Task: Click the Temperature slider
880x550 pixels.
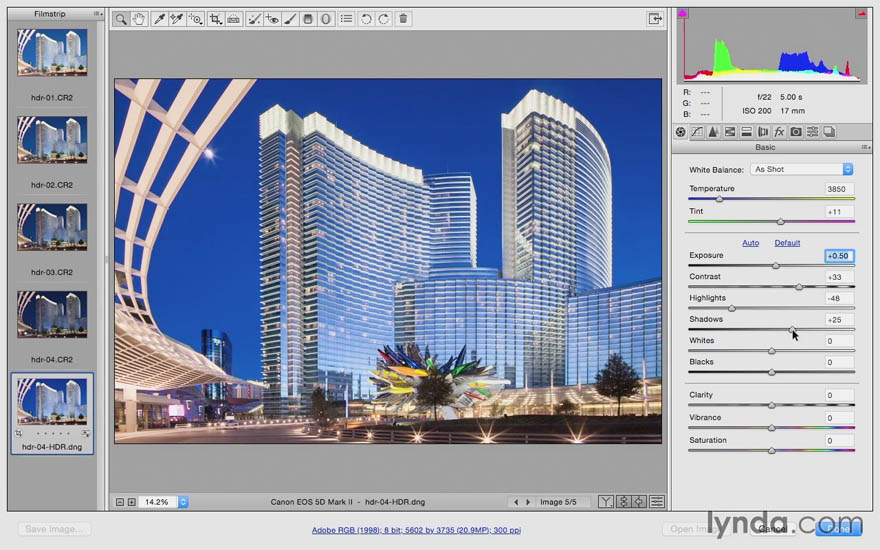Action: pos(719,199)
